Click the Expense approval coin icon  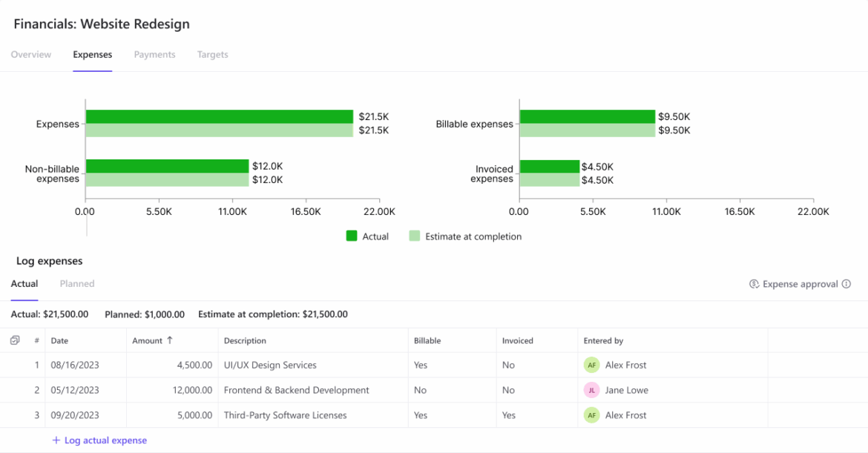pos(754,284)
